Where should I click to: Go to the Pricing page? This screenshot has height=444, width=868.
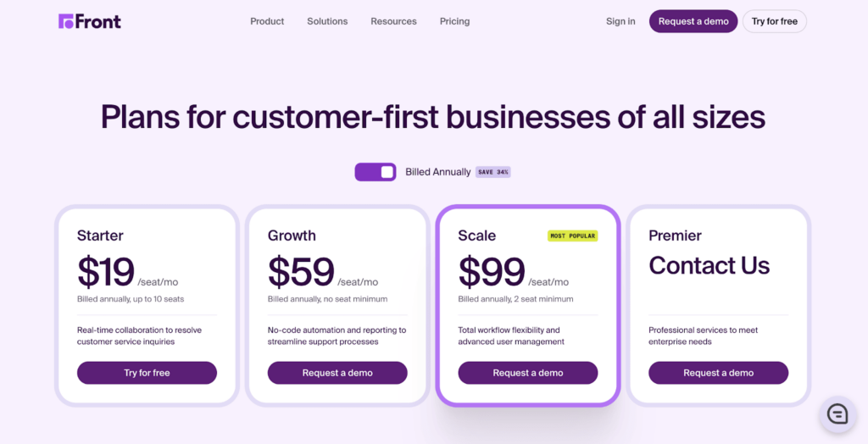(x=454, y=21)
